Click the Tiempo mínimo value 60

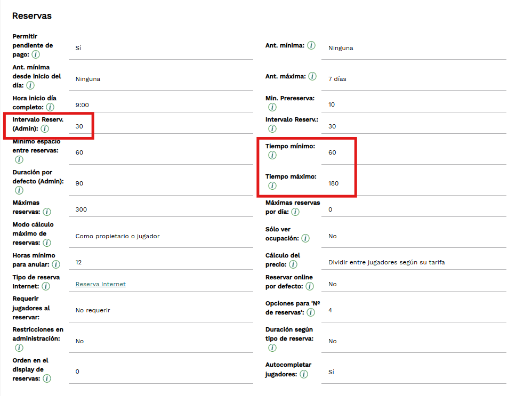[x=332, y=152]
